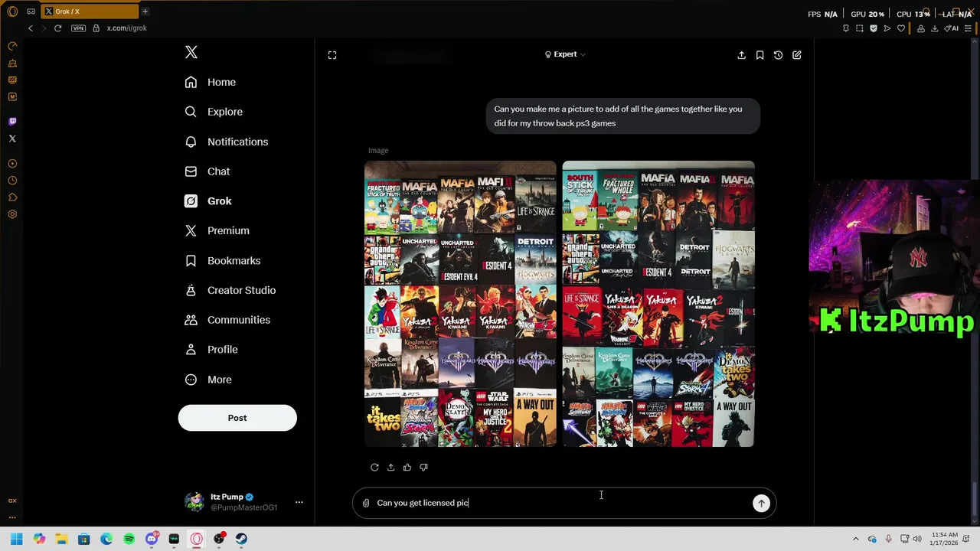Open the AI tools toolbar button
The width and height of the screenshot is (980, 551).
point(952,28)
